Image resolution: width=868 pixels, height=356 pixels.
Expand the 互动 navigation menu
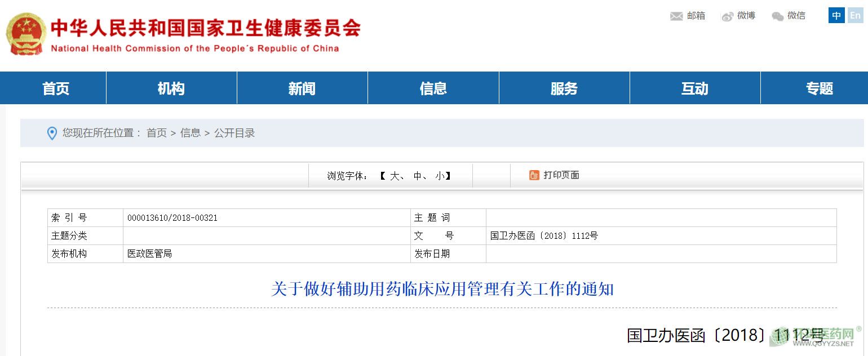(x=695, y=88)
